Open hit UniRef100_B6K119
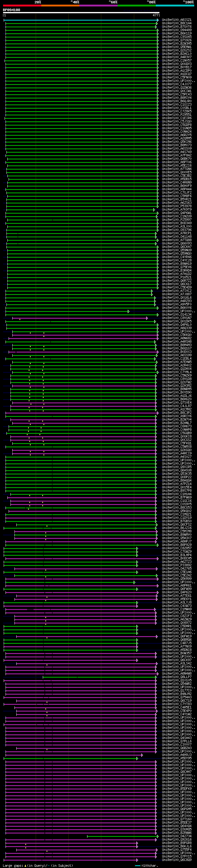 [x=176, y=33]
